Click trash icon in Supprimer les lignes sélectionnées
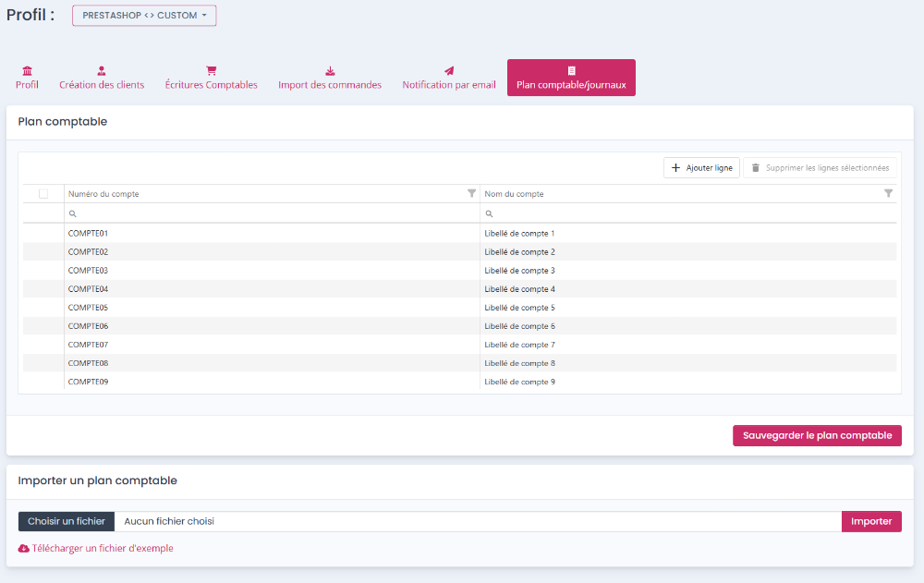This screenshot has width=924, height=583. [x=756, y=168]
